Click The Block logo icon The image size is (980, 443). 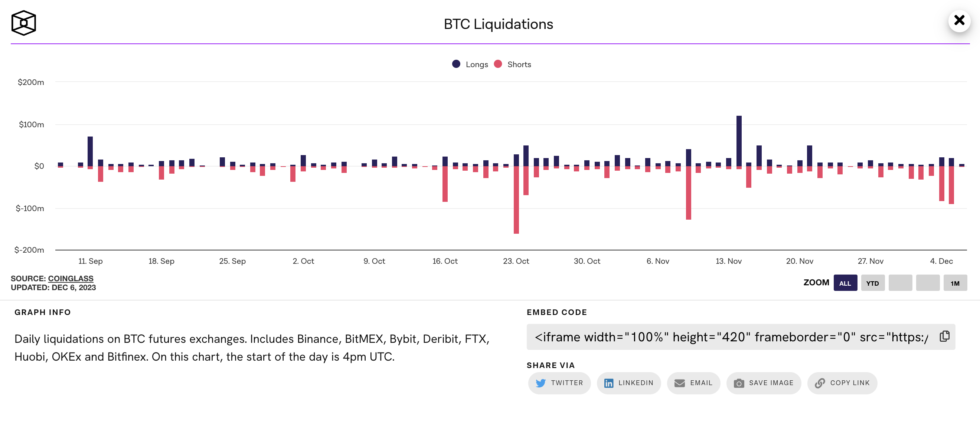(24, 23)
